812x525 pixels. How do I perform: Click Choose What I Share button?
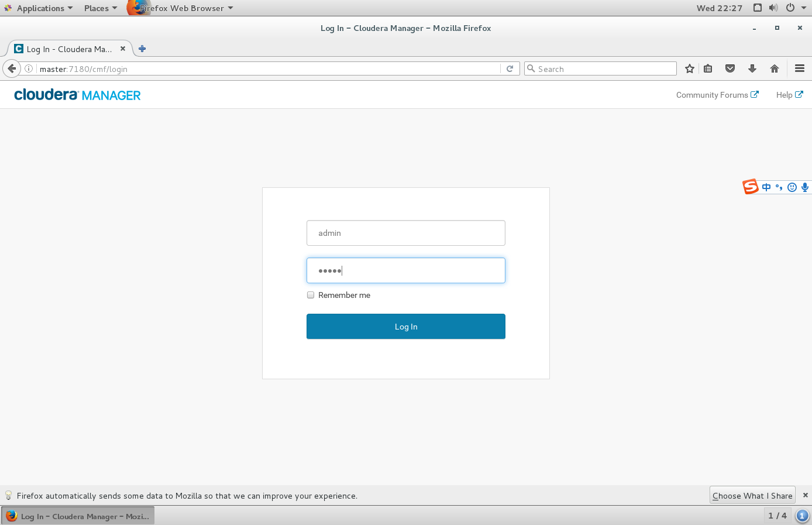tap(752, 495)
